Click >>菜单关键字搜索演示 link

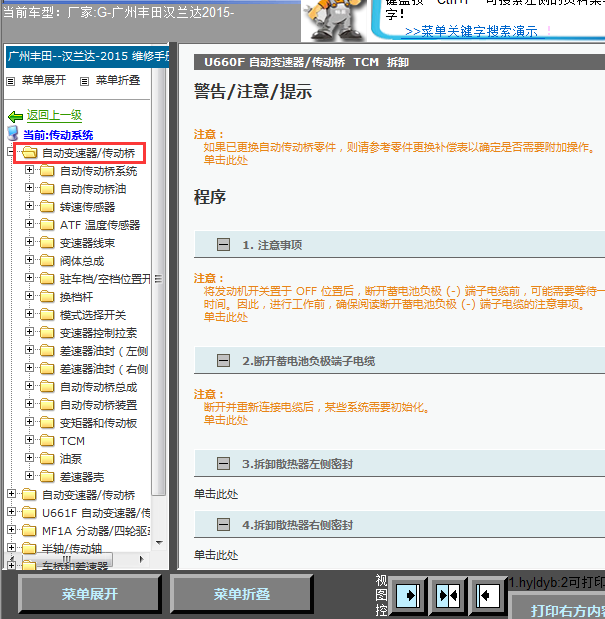pyautogui.click(x=471, y=31)
